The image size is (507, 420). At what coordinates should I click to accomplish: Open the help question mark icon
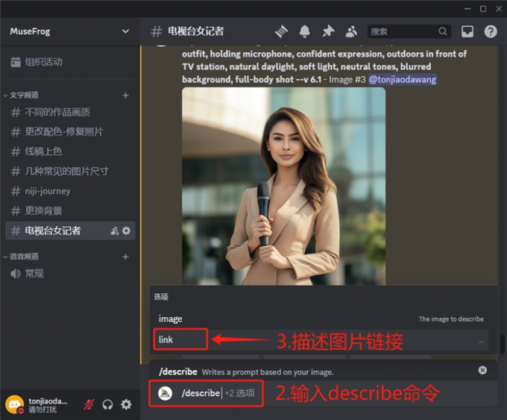pyautogui.click(x=491, y=31)
